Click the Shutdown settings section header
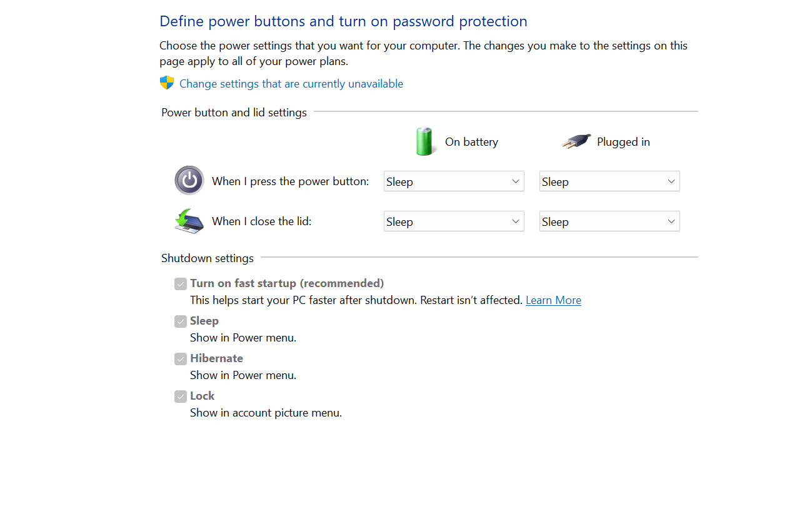This screenshot has width=812, height=526. pos(208,258)
